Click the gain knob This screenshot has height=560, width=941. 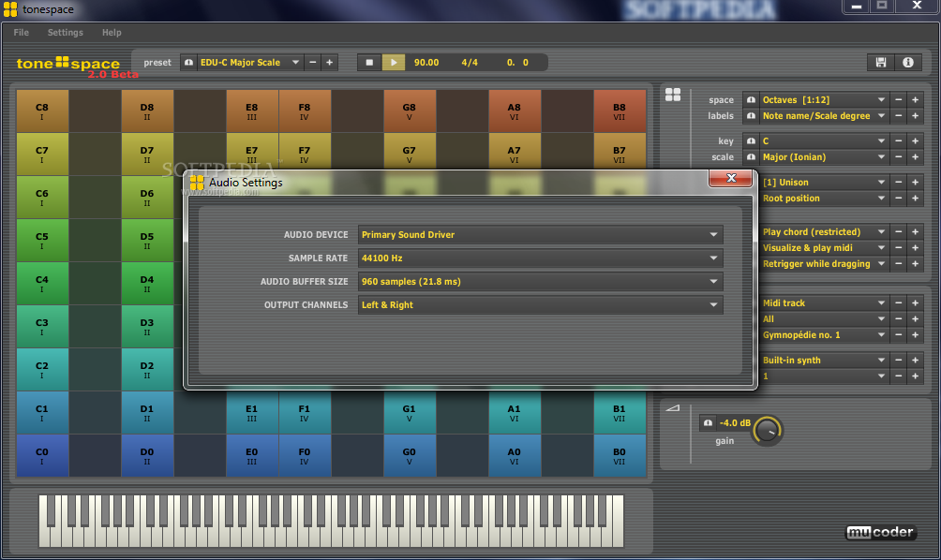(767, 430)
